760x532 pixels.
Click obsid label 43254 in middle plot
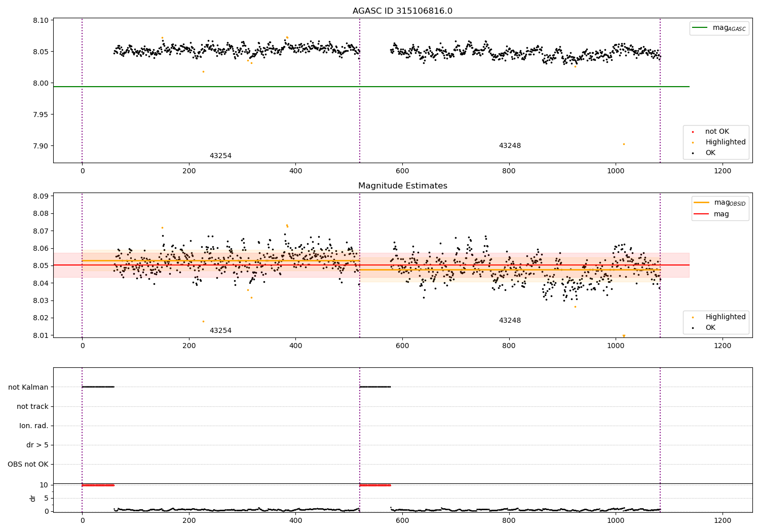coord(220,331)
